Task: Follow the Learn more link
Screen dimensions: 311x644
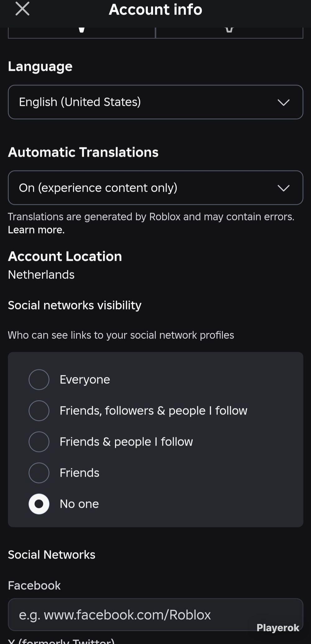Action: click(x=36, y=230)
